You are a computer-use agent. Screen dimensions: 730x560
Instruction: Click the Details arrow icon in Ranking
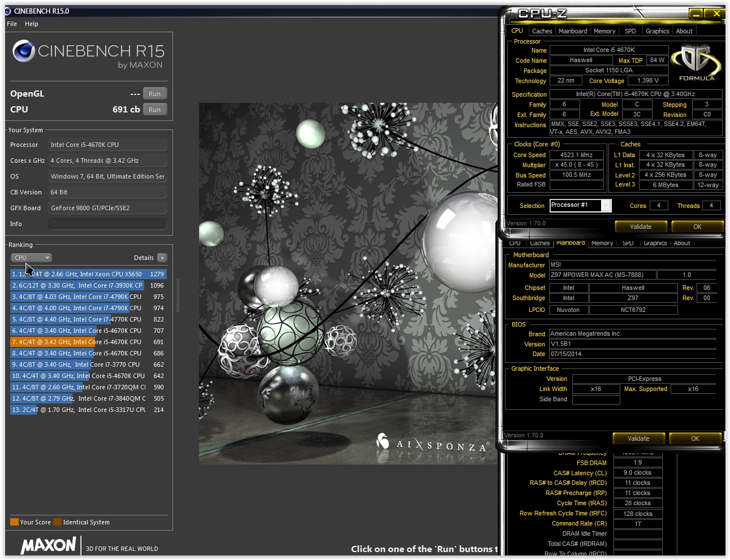coord(162,258)
